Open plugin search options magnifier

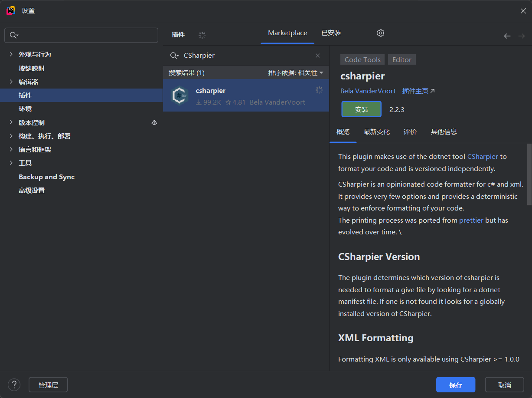(x=174, y=56)
